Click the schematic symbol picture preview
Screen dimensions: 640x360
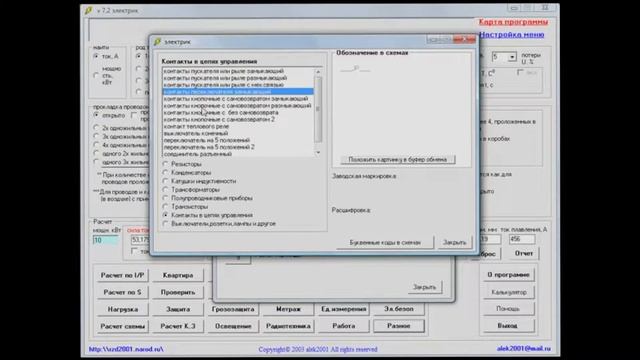pos(355,69)
